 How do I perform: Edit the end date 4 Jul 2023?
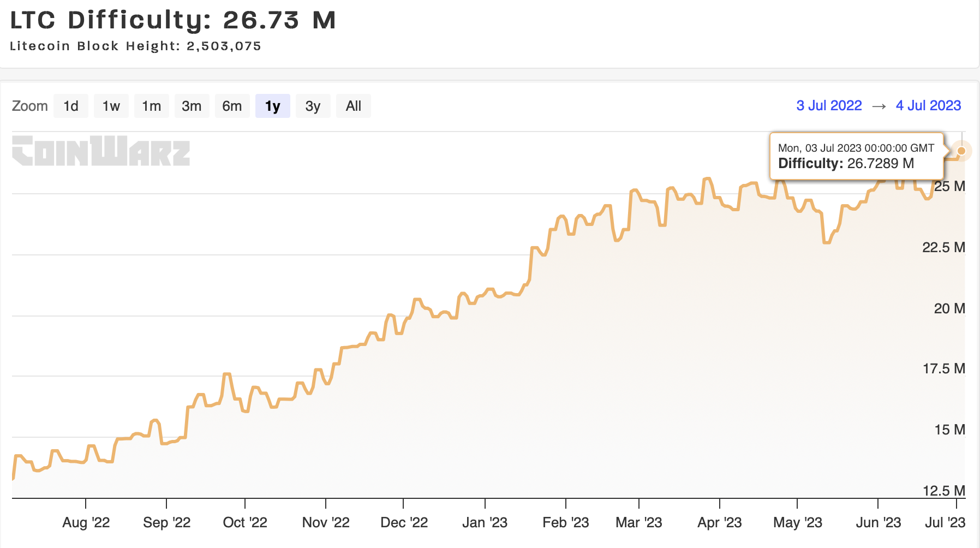click(x=928, y=106)
